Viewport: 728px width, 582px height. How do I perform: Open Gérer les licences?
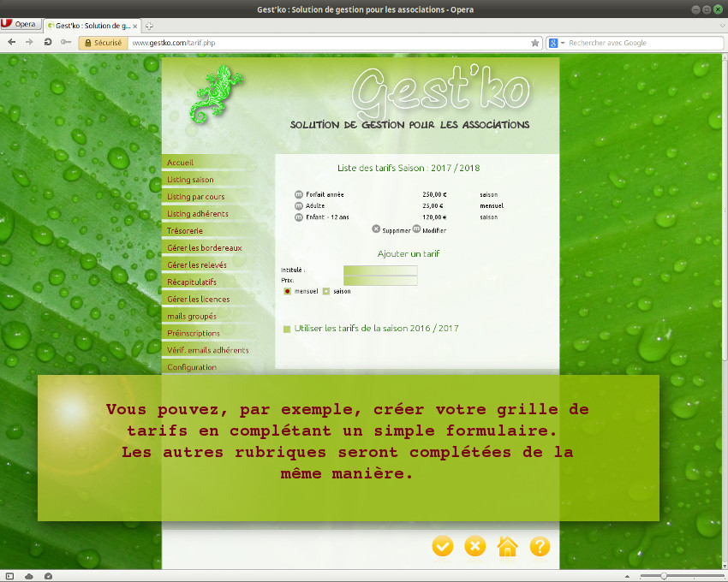tap(198, 299)
